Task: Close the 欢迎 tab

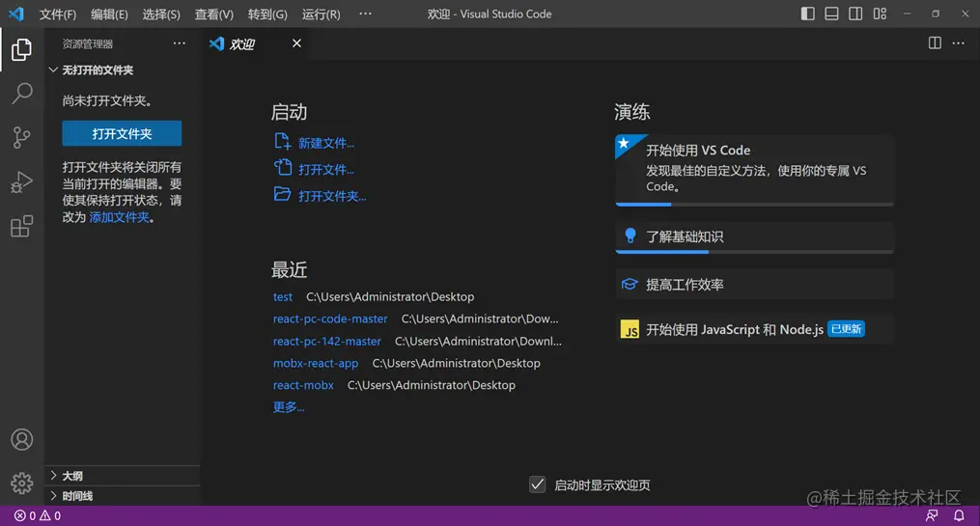Action: [x=296, y=43]
